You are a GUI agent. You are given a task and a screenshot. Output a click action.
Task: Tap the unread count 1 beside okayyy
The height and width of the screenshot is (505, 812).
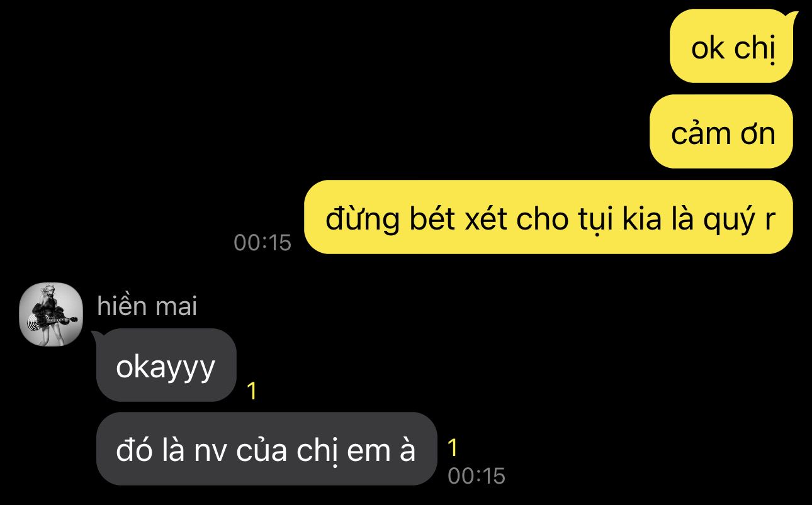[252, 391]
